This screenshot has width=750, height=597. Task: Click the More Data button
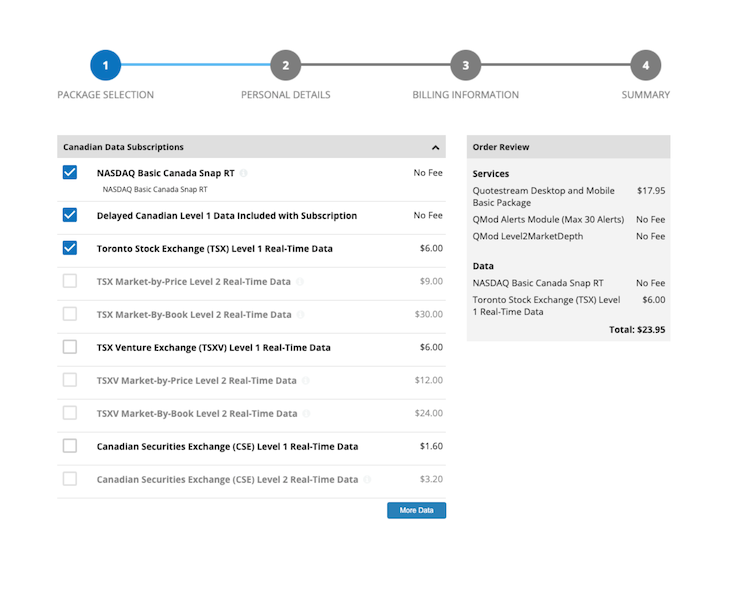coord(416,510)
